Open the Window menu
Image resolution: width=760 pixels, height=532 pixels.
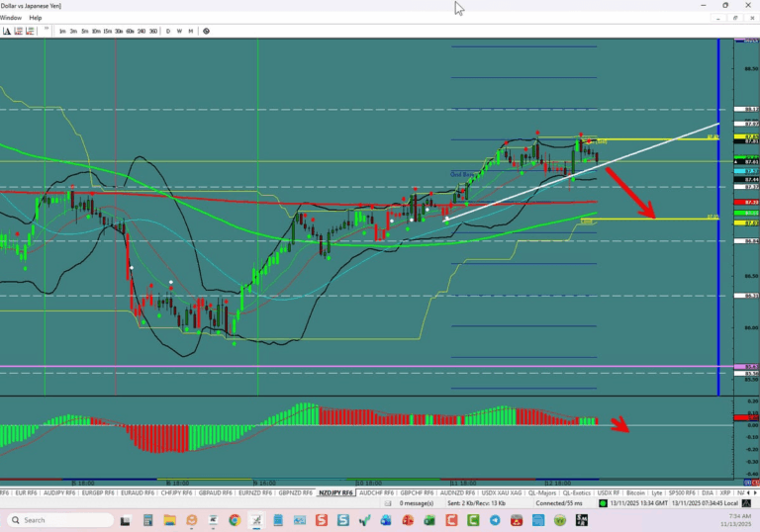tap(11, 18)
